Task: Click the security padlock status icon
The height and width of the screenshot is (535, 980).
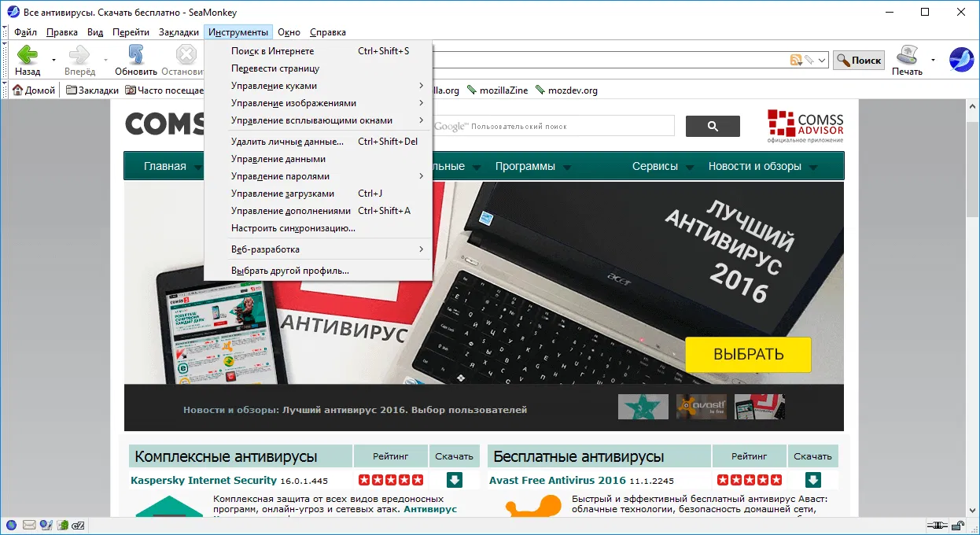Action: coord(956,525)
